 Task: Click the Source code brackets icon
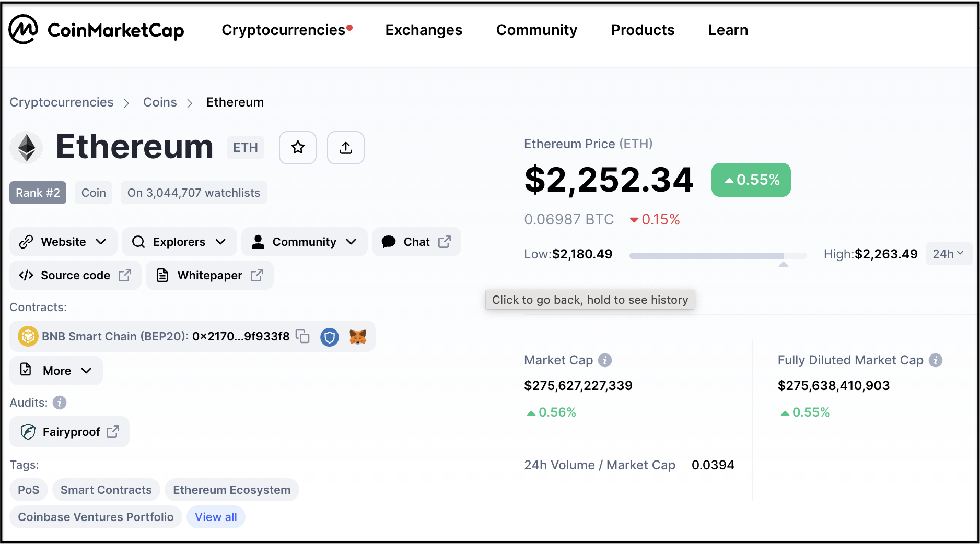click(x=26, y=275)
